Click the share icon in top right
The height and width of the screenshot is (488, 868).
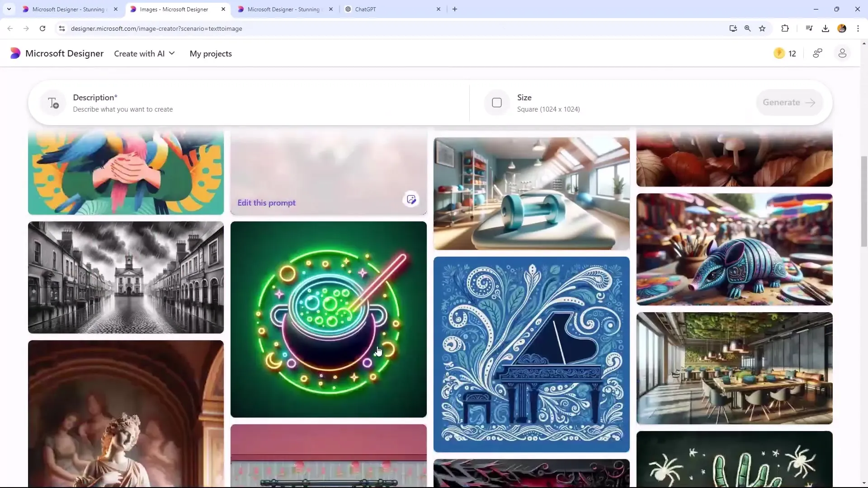point(817,53)
